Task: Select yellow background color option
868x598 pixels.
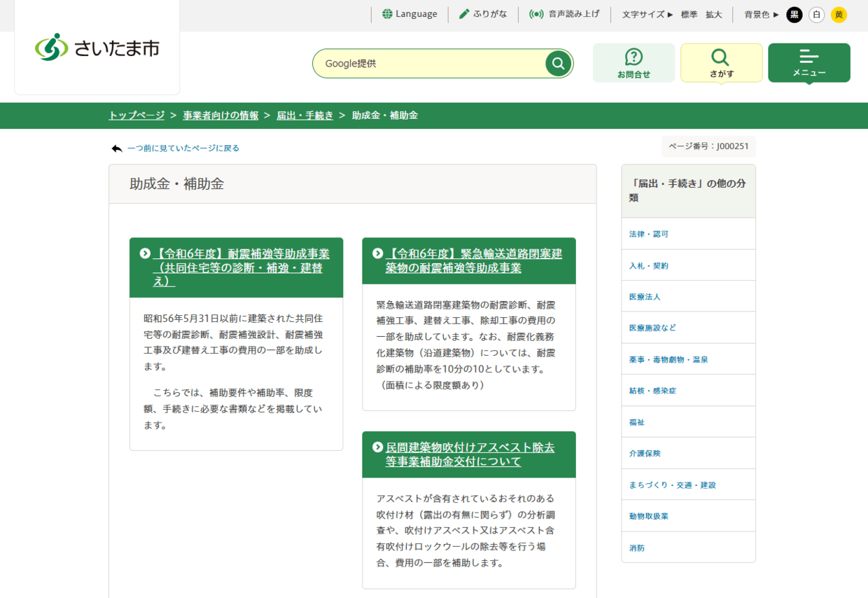Action: coord(839,15)
